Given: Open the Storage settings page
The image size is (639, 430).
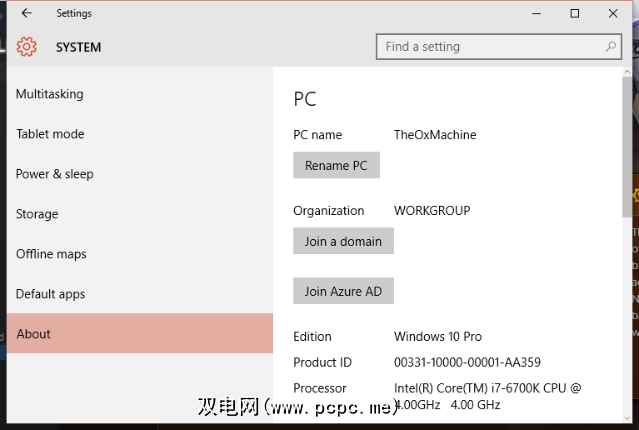Looking at the screenshot, I should [139, 214].
